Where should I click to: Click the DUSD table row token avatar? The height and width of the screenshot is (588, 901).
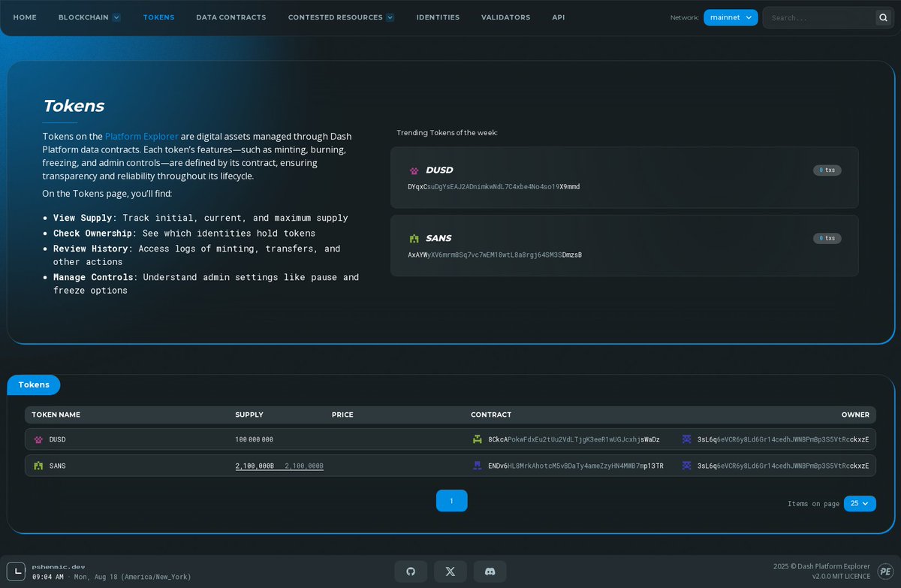[38, 439]
